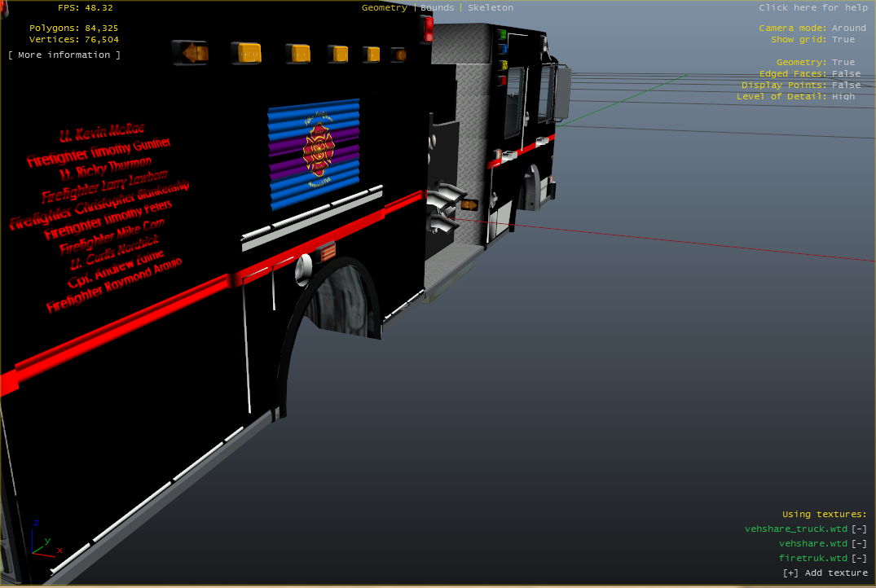876x588 pixels.
Task: Toggle Display Points option
Action: (x=846, y=85)
